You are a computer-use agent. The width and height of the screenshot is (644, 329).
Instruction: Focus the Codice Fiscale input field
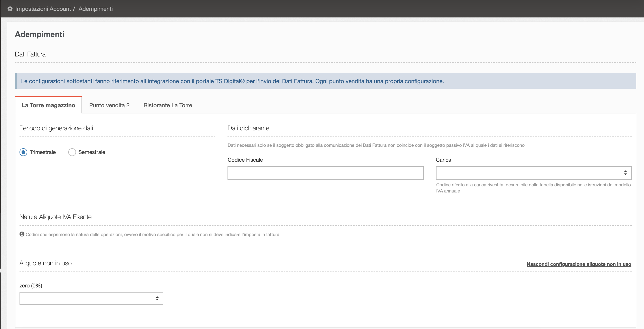click(325, 173)
